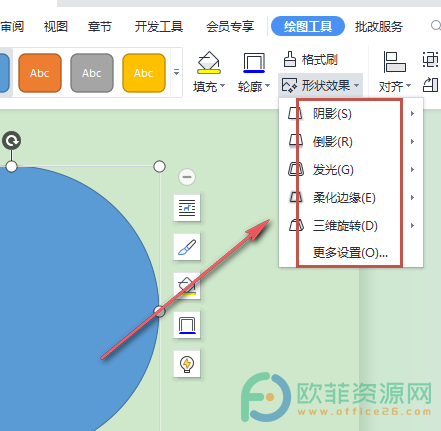Viewport: 441px width, 431px height.
Task: Open the 发光(G) submenu
Action: click(x=351, y=170)
